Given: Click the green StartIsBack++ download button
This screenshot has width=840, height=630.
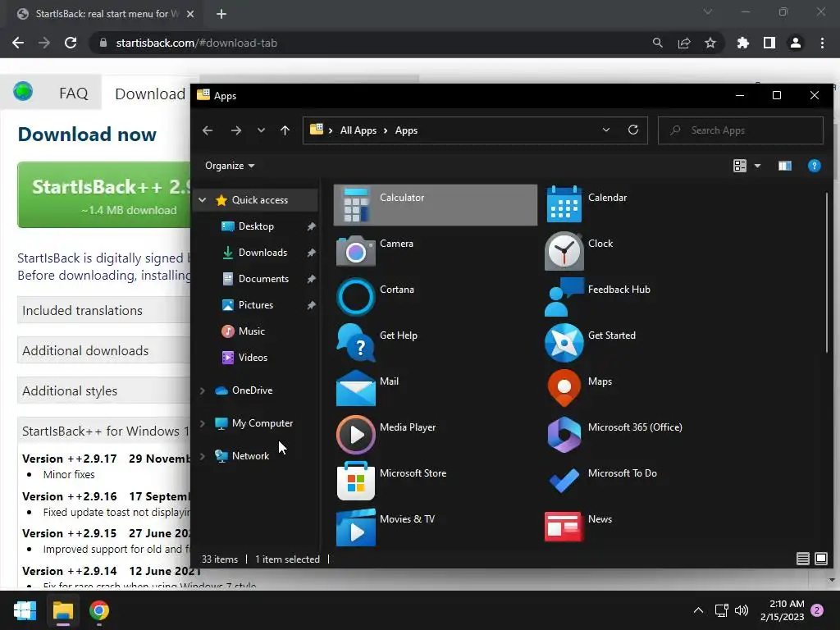Looking at the screenshot, I should click(x=104, y=195).
